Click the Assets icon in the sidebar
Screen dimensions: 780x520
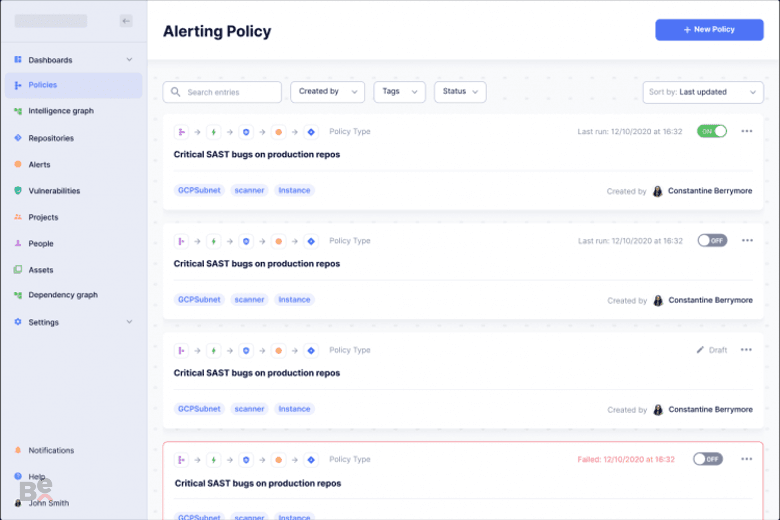pyautogui.click(x=18, y=270)
